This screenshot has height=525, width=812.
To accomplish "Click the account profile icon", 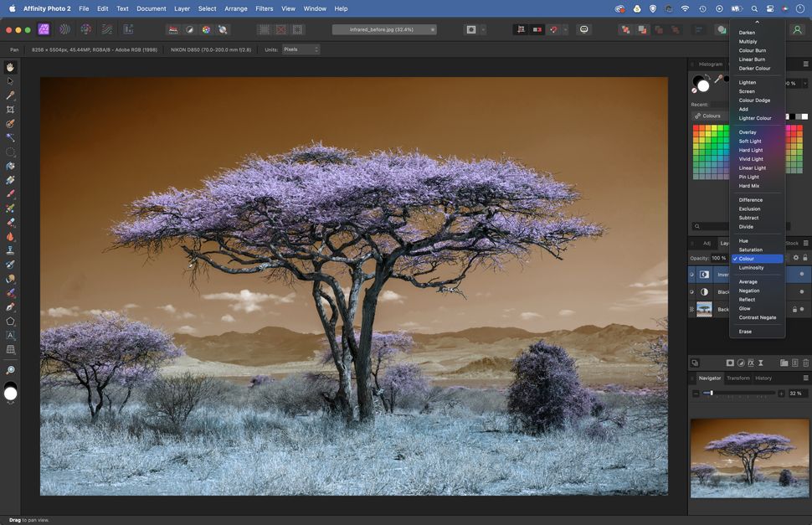I will [x=798, y=29].
